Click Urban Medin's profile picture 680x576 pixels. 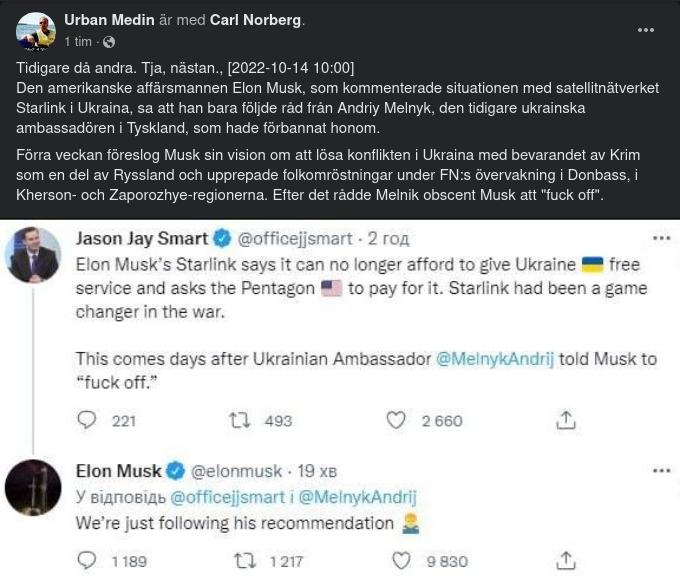tap(36, 31)
